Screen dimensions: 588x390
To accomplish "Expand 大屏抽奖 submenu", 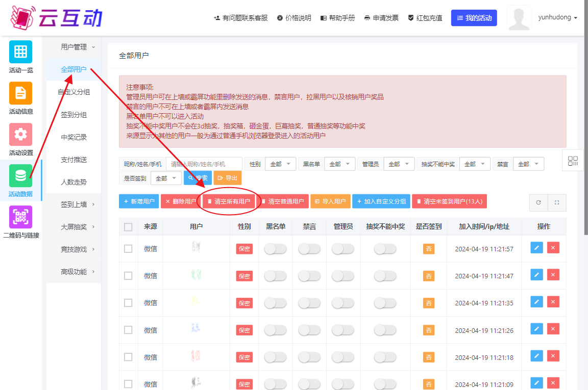I will tap(74, 227).
